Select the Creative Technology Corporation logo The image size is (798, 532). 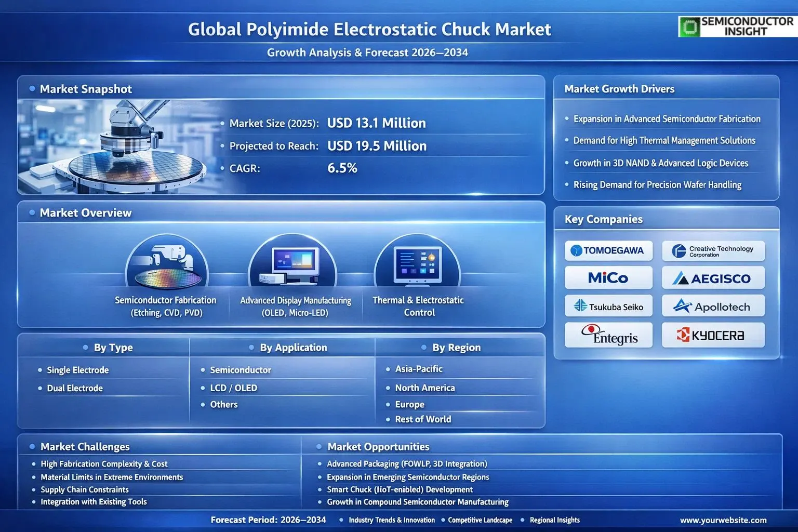pyautogui.click(x=713, y=251)
